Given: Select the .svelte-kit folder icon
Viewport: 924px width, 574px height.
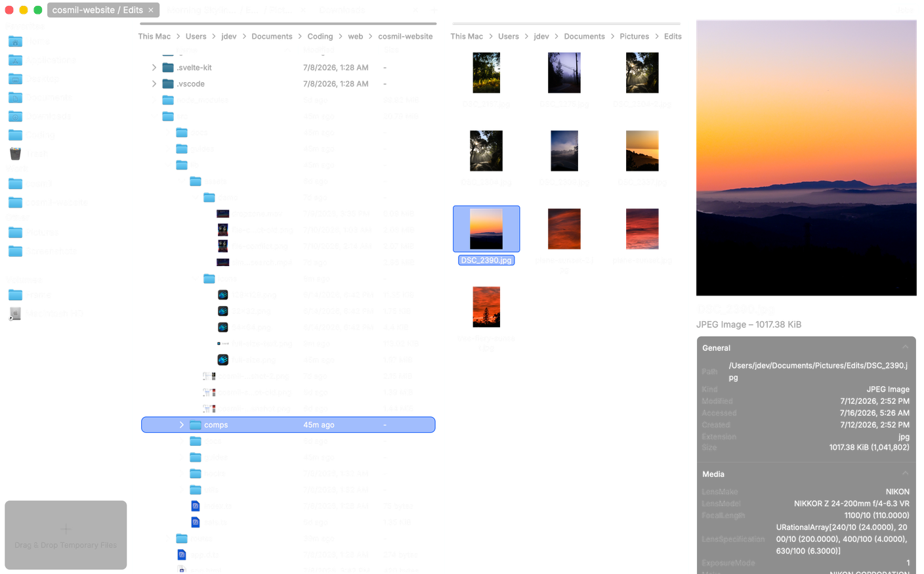Looking at the screenshot, I should [x=168, y=68].
